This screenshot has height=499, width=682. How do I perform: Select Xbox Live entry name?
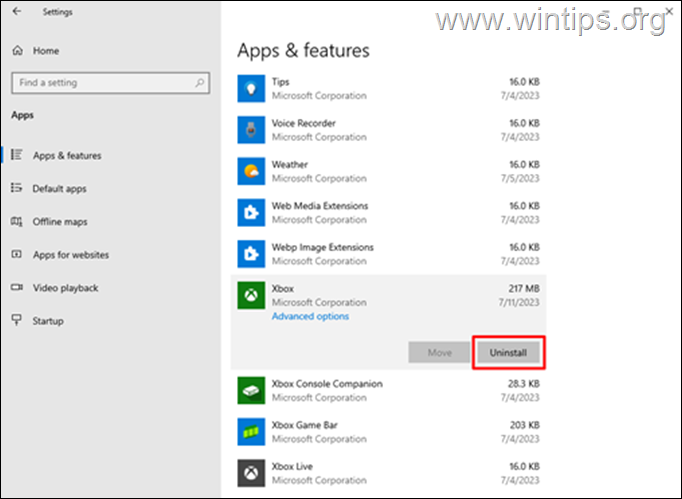292,466
